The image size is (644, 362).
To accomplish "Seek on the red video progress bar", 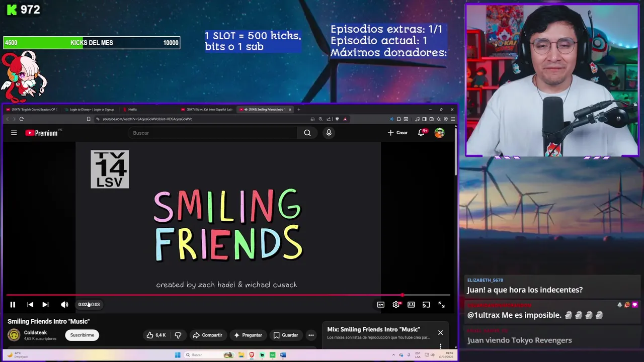I will tap(228, 295).
